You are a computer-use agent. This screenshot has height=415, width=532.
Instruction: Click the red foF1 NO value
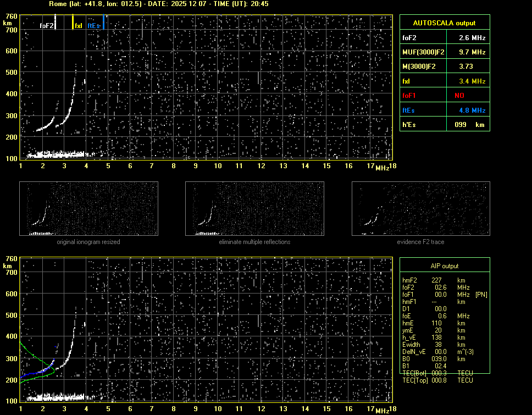(x=459, y=96)
